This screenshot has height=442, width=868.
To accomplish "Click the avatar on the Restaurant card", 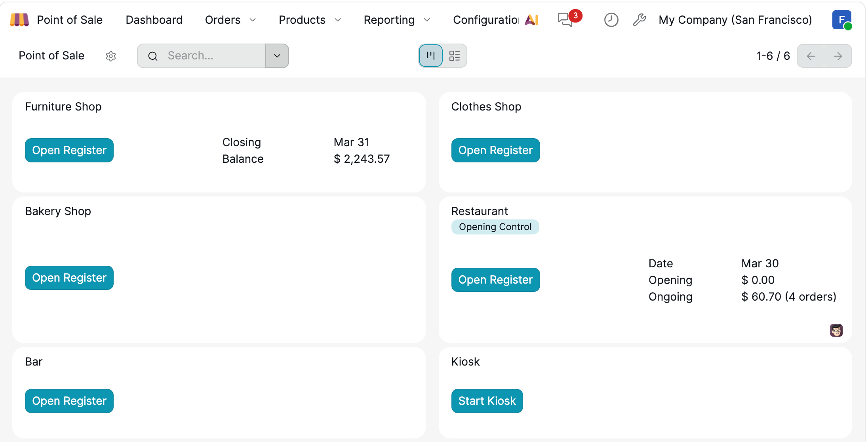I will [836, 330].
